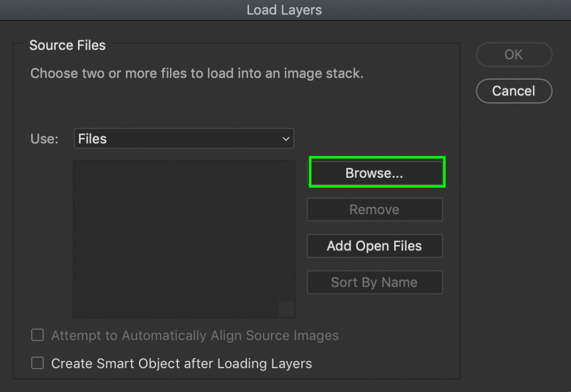Screen dimensions: 571x392
Task: Click the file list vertical scrollbar
Action: click(x=287, y=231)
